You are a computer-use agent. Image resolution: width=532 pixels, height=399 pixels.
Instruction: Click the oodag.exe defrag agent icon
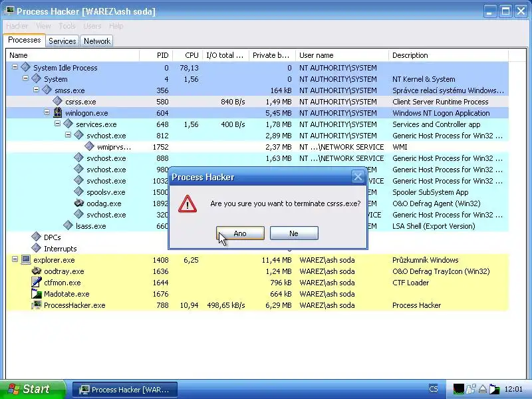point(78,203)
